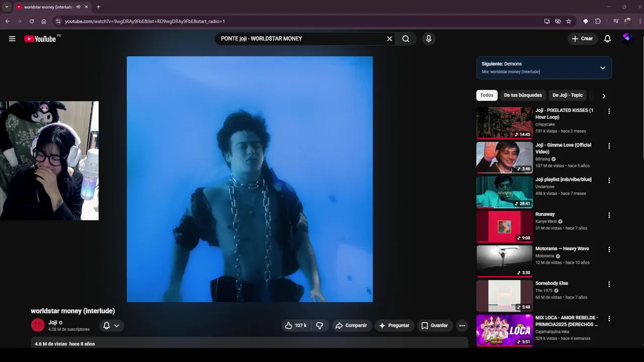The image size is (644, 362).
Task: Open the browser extensions puzzle icon
Action: coord(598,21)
